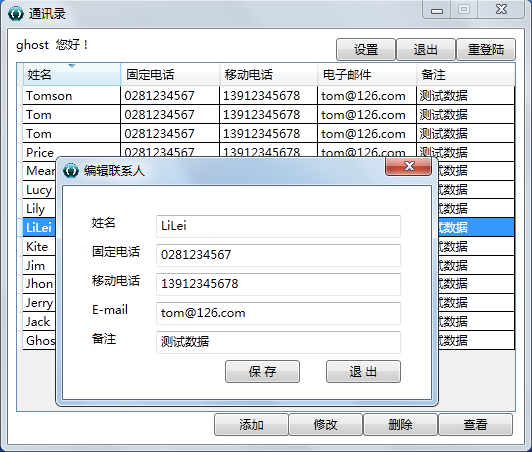Click the 编辑联系人 dialog icon

pyautogui.click(x=71, y=171)
